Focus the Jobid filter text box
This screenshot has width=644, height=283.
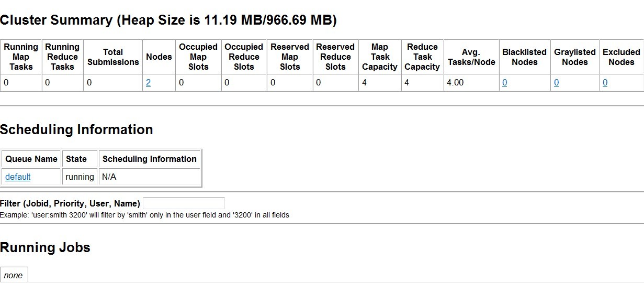tap(184, 203)
